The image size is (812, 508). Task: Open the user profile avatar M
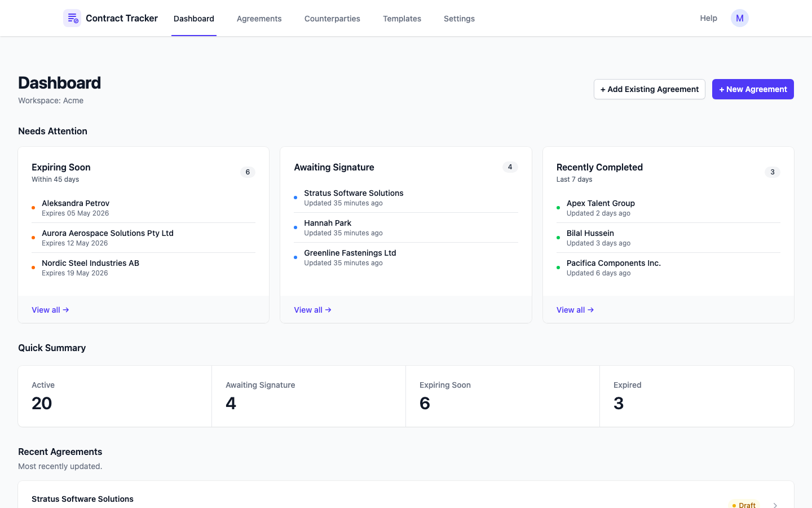[739, 18]
